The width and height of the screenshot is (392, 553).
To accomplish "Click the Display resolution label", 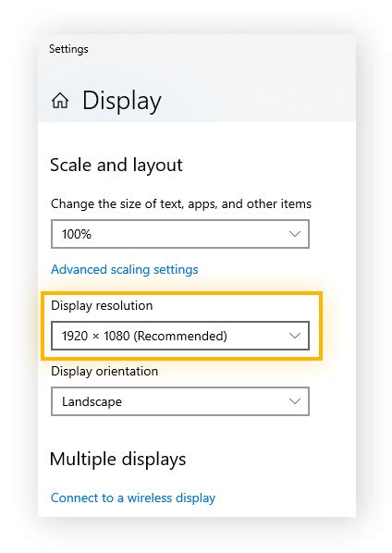I will point(102,306).
